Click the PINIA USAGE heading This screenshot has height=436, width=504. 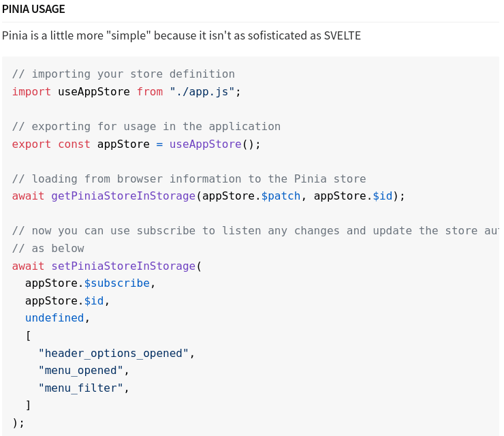[x=33, y=9]
